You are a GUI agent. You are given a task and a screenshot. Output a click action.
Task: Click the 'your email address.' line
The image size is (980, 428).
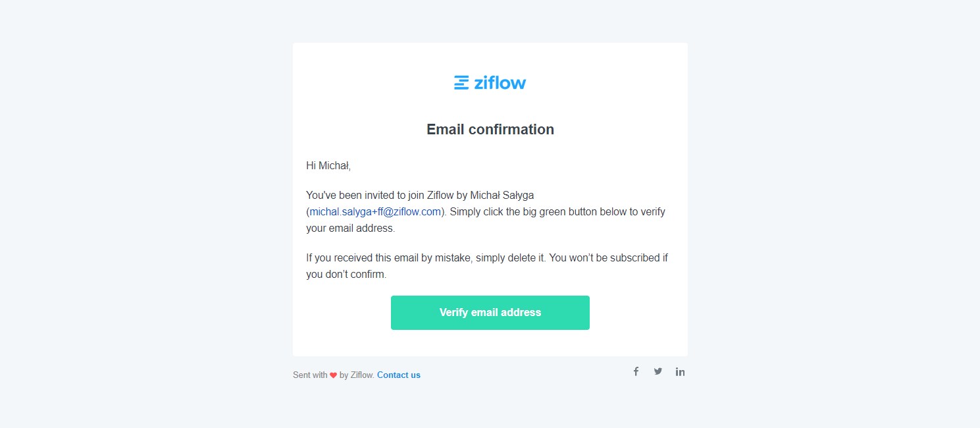[x=350, y=229]
